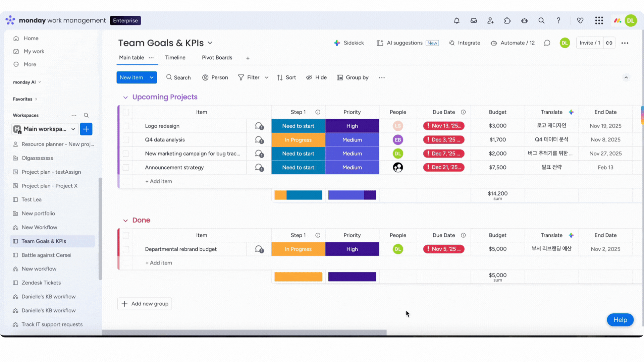This screenshot has width=644, height=362.
Task: Collapse the board header with the chevron
Action: 626,77
